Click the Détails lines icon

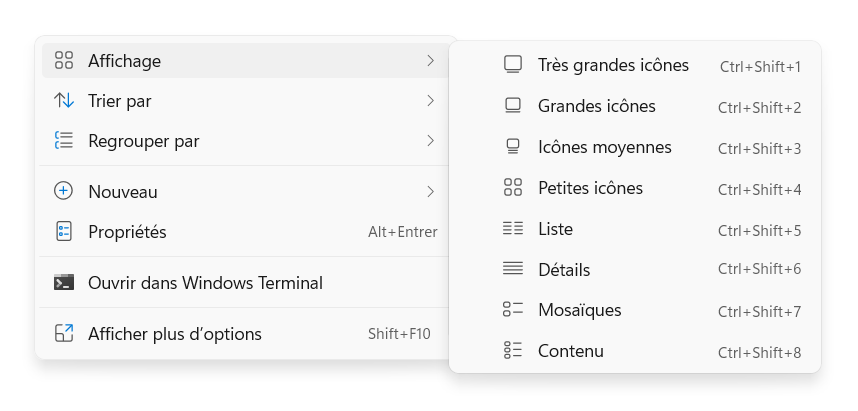(513, 268)
